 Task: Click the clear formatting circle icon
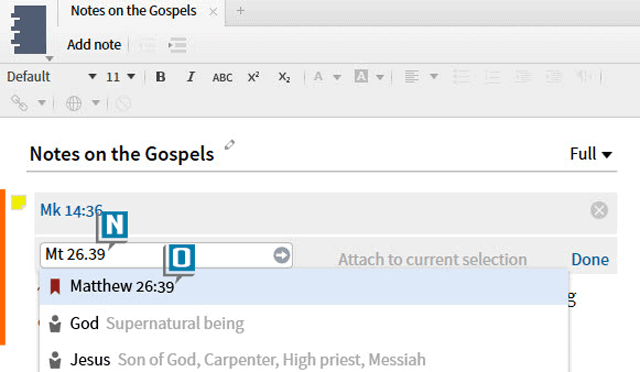(x=123, y=104)
